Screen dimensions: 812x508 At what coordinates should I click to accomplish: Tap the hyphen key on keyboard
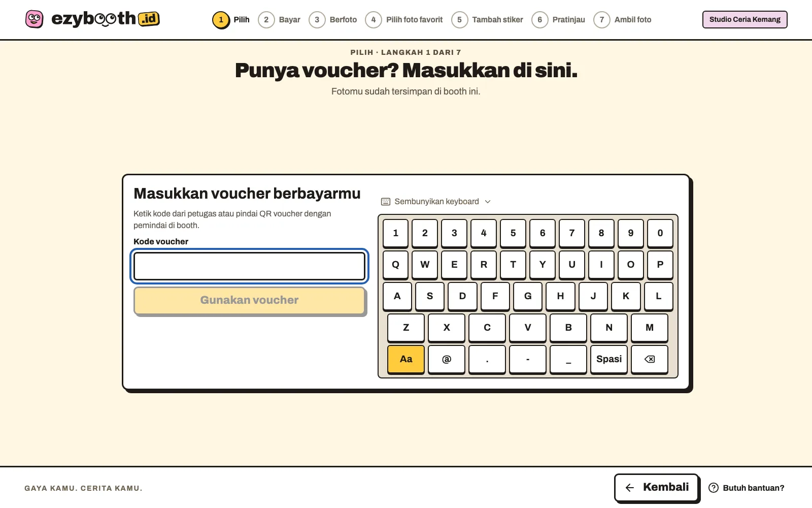tap(528, 359)
